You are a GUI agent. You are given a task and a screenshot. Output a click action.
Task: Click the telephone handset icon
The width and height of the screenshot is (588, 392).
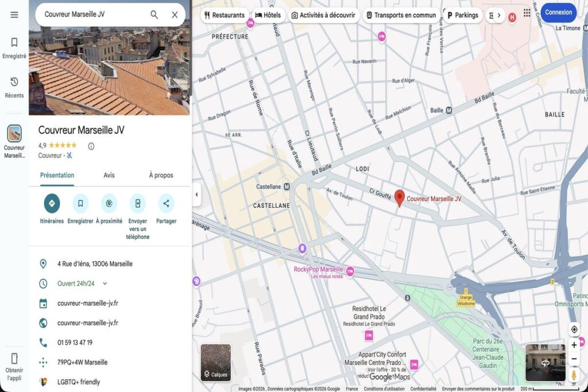[43, 343]
